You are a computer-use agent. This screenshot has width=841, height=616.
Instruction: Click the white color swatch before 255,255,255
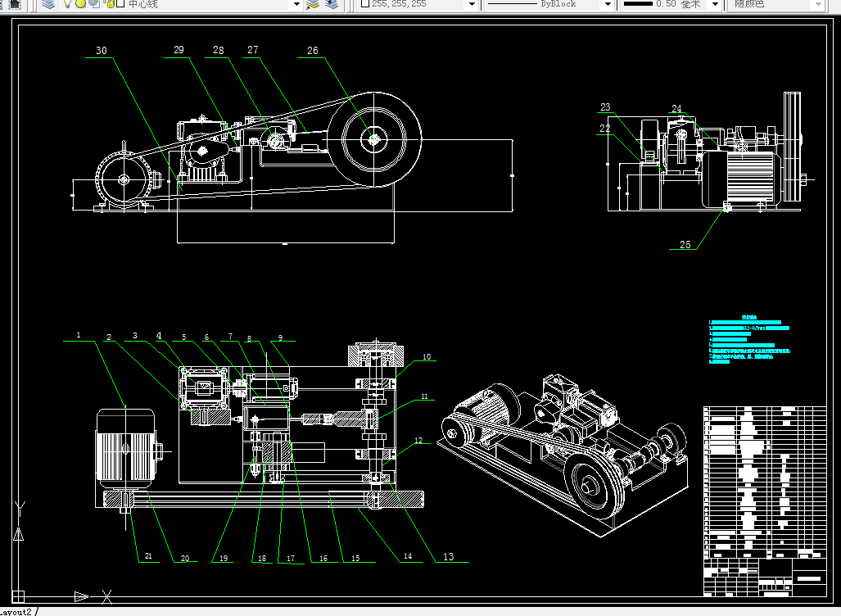[365, 3]
